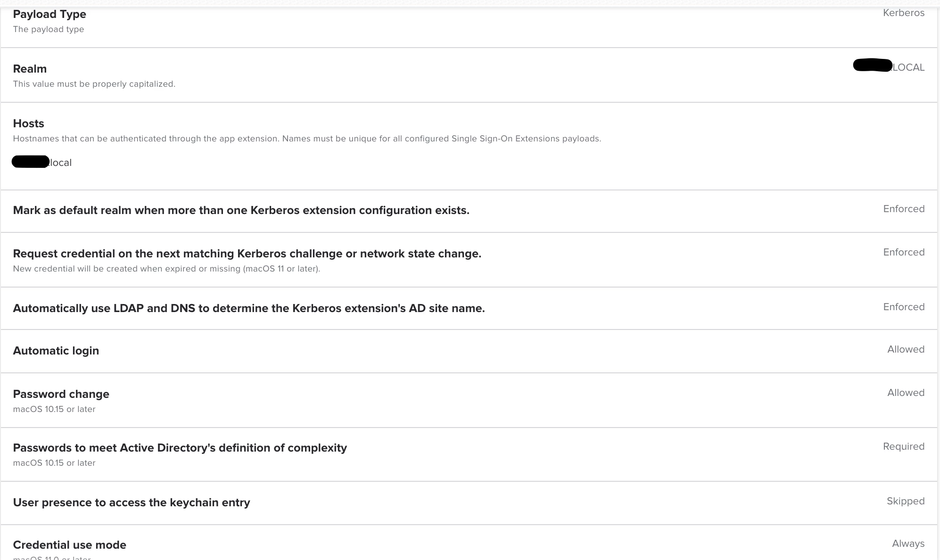Image resolution: width=940 pixels, height=560 pixels.
Task: Select Skipped value for user presence
Action: [x=906, y=501]
